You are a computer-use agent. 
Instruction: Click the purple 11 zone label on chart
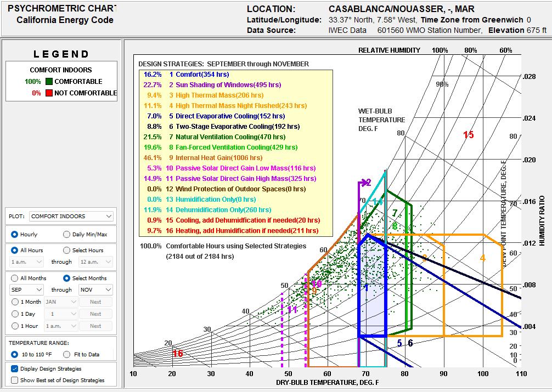pyautogui.click(x=292, y=310)
